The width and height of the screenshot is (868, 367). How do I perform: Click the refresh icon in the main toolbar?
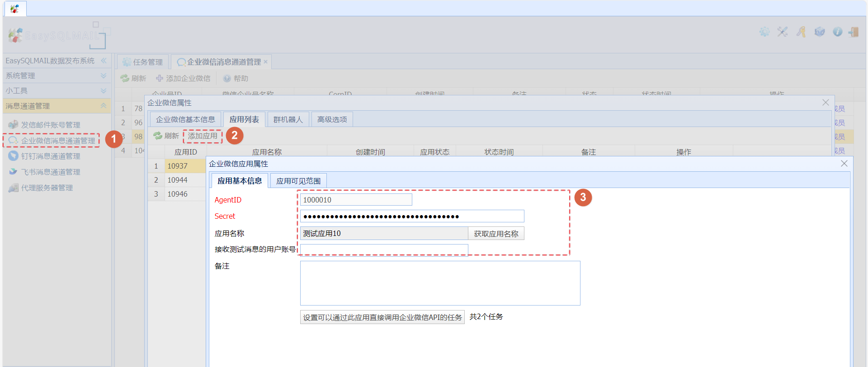pos(125,78)
